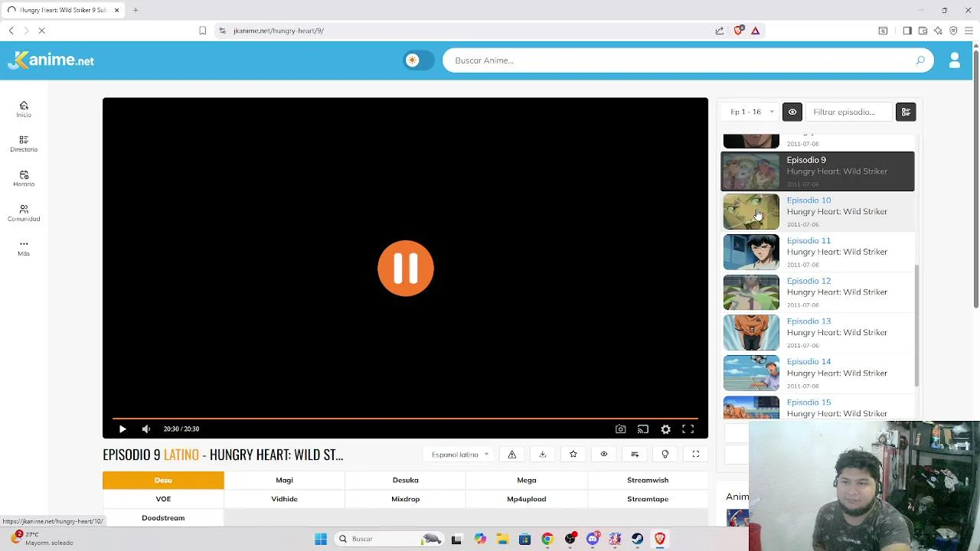
Task: Select the VOE server tab
Action: 163,499
